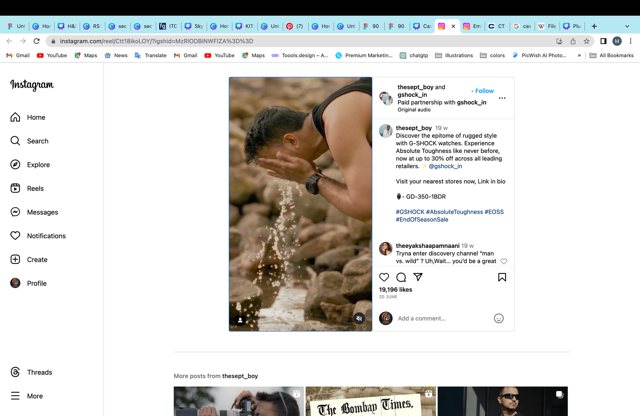Open the chatgtp bookmark

click(x=414, y=55)
